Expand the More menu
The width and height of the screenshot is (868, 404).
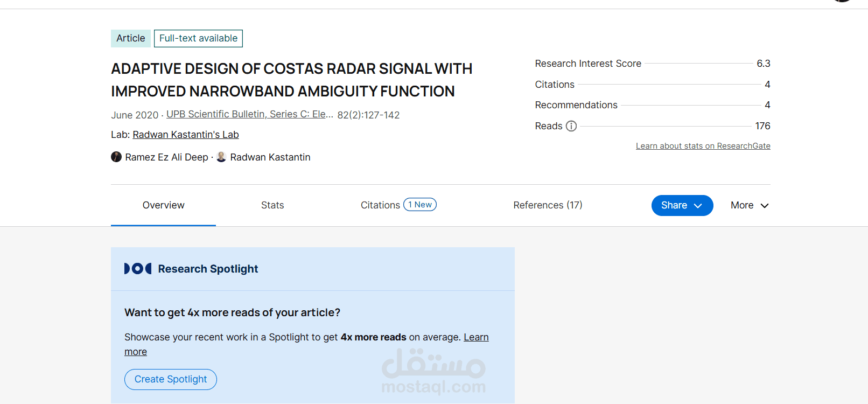[750, 205]
